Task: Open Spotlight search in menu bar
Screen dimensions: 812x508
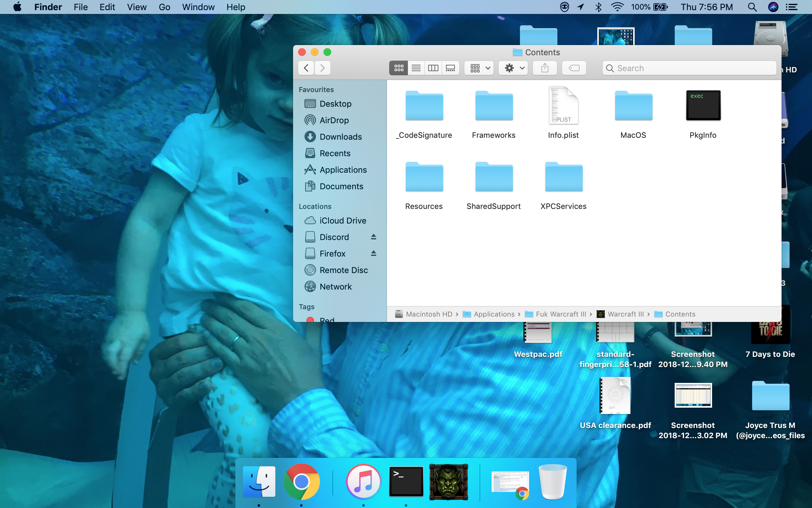Action: (x=752, y=7)
